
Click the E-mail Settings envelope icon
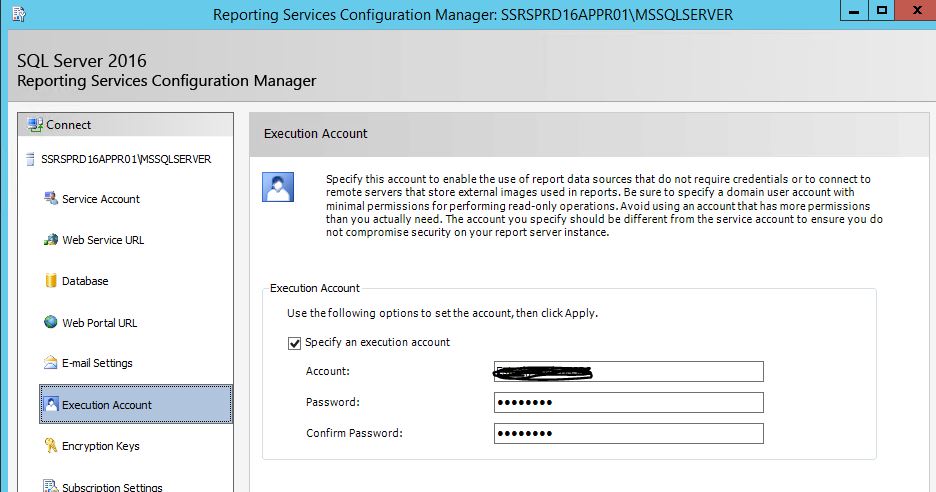(51, 363)
